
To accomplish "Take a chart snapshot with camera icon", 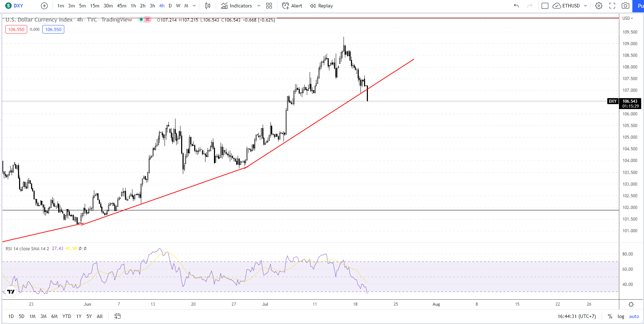I will point(625,6).
